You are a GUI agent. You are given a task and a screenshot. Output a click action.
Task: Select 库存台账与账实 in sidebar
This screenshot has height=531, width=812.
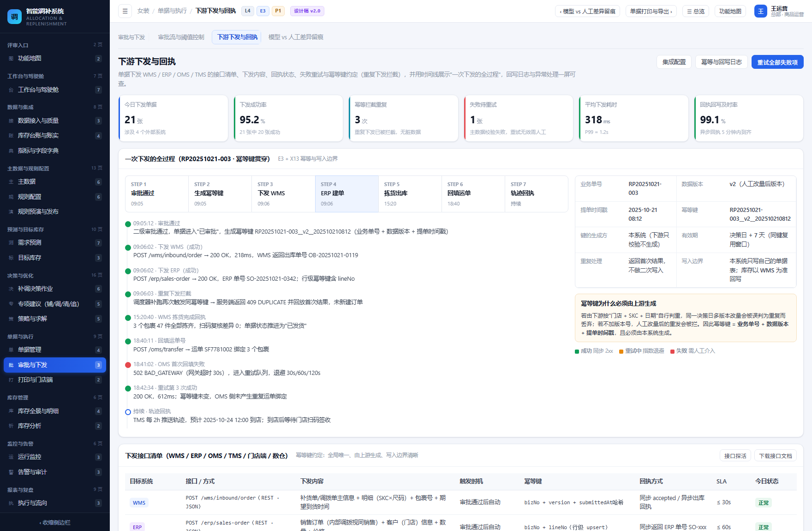[55, 136]
